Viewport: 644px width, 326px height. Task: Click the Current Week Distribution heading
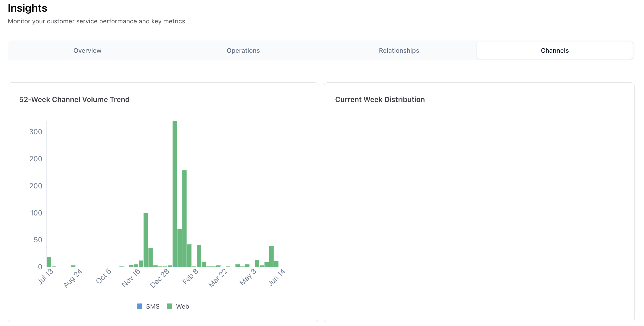point(380,99)
